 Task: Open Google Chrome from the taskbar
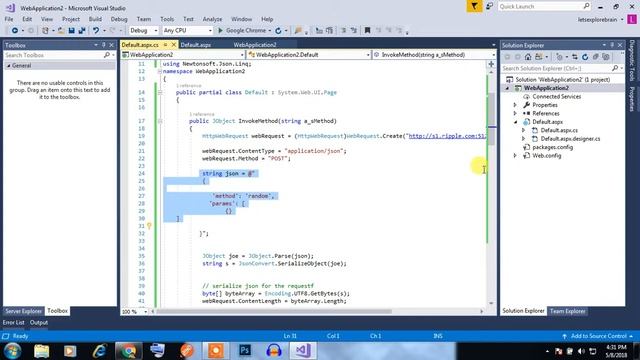pos(129,350)
